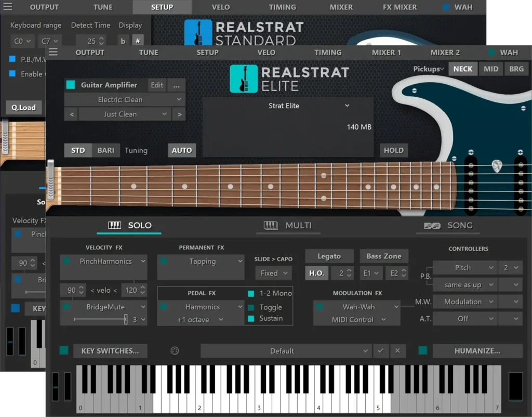532x417 pixels.
Task: Open hamburger menu in RealStrat Standard window
Action: click(7, 7)
